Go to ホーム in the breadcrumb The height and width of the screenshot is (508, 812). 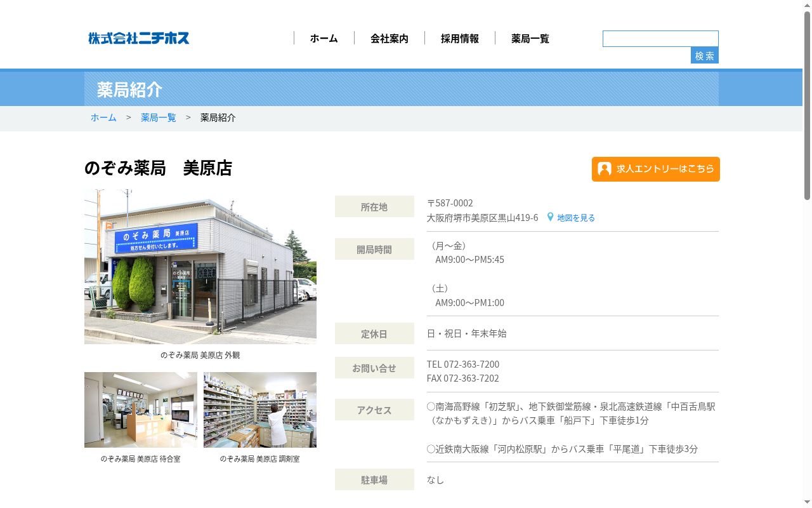pyautogui.click(x=103, y=117)
